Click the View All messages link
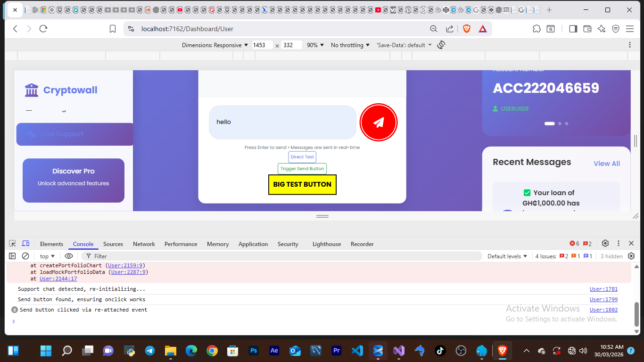This screenshot has height=362, width=644. pyautogui.click(x=607, y=164)
